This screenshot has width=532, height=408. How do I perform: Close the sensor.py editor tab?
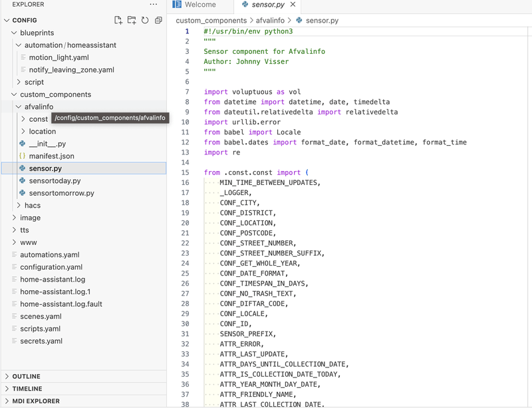tap(293, 5)
